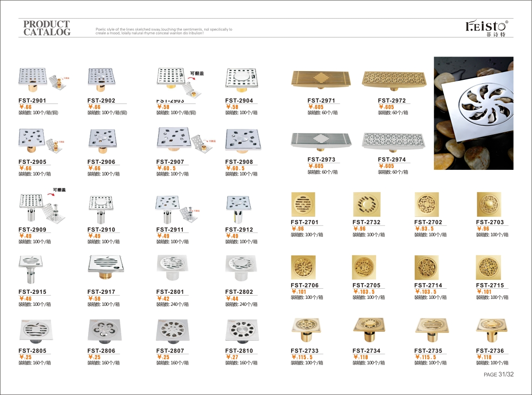Click the Feisto brand logo
The height and width of the screenshot is (395, 532).
tap(486, 27)
